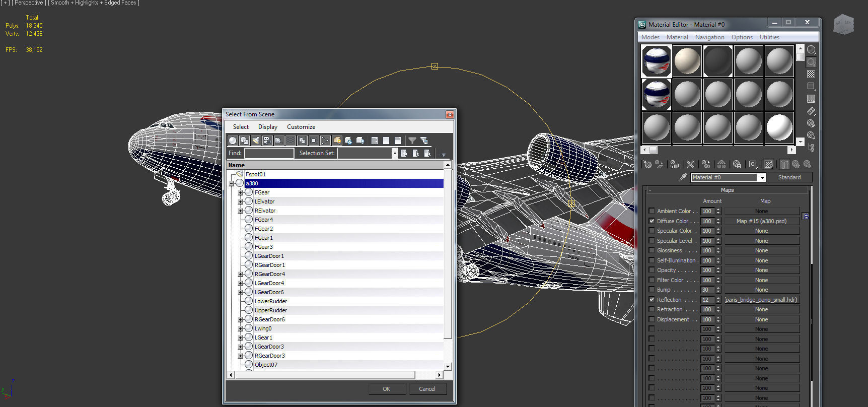Viewport: 868px width, 407px height.
Task: Click Make Material Copy icon
Action: (x=706, y=164)
